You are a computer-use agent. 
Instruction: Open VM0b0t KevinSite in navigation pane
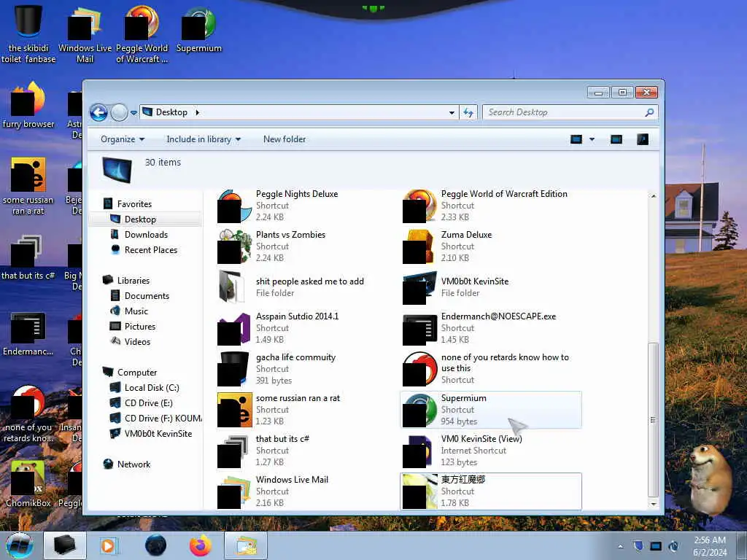(158, 434)
